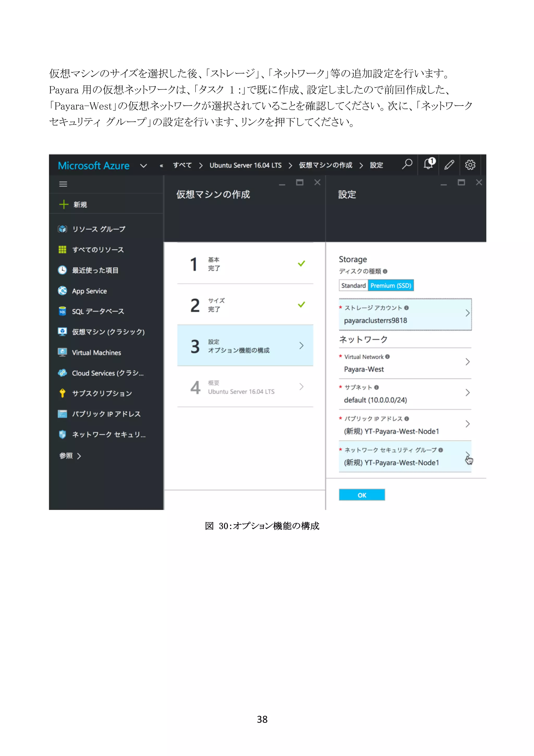
Task: Open step 4 概要 Ubuntu Server 16.04 LTS
Action: [x=245, y=387]
